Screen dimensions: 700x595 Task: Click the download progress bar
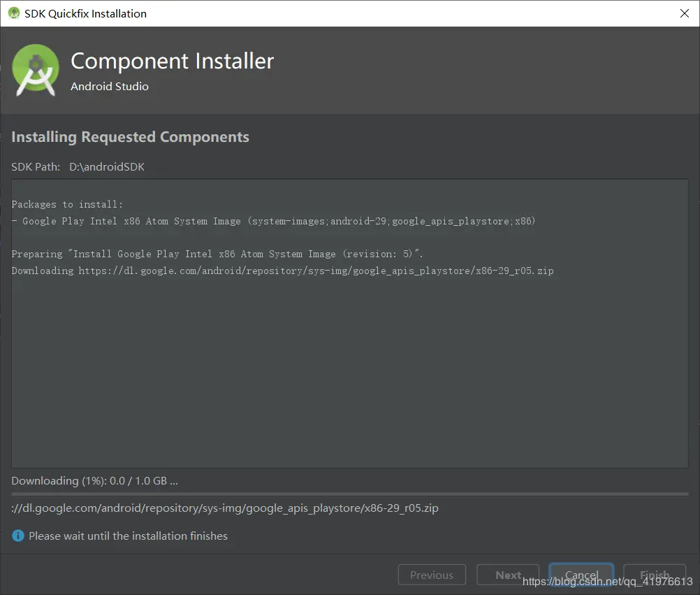(350, 494)
